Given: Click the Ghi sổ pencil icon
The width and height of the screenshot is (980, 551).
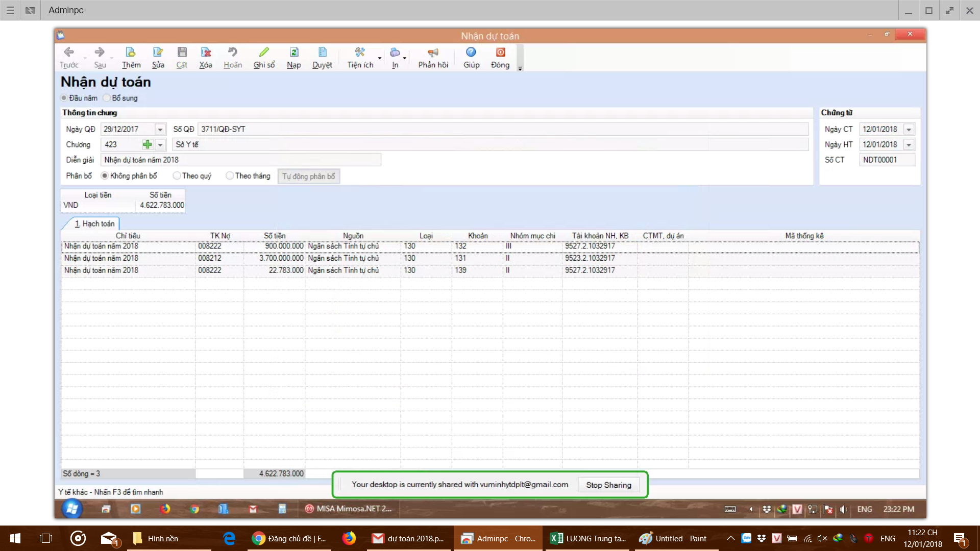Looking at the screenshot, I should point(264,53).
